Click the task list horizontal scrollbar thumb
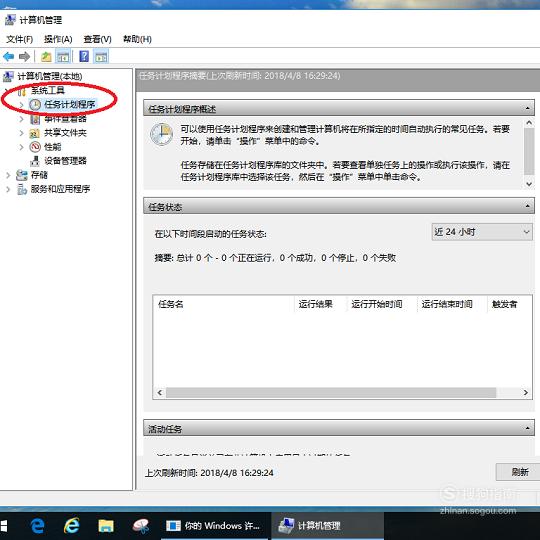 coord(331,392)
